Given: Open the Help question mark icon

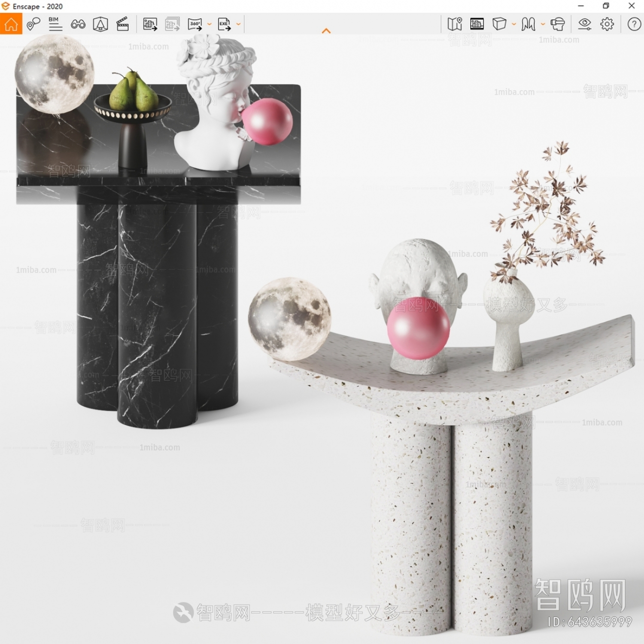Looking at the screenshot, I should [634, 24].
